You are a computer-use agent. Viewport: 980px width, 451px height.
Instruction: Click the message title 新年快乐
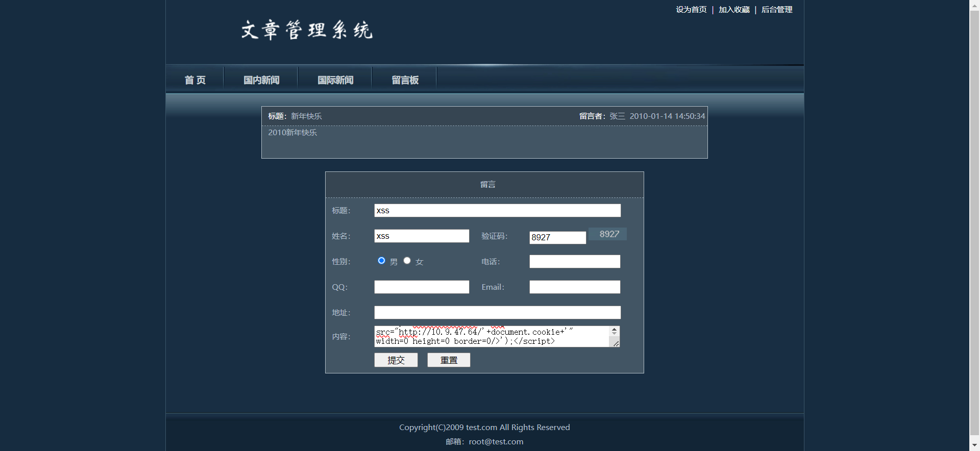coord(306,116)
